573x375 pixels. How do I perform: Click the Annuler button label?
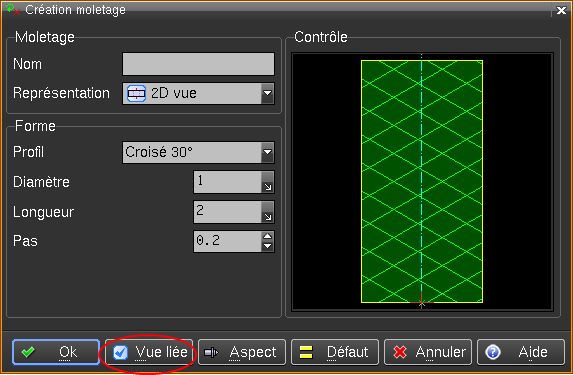click(x=440, y=352)
